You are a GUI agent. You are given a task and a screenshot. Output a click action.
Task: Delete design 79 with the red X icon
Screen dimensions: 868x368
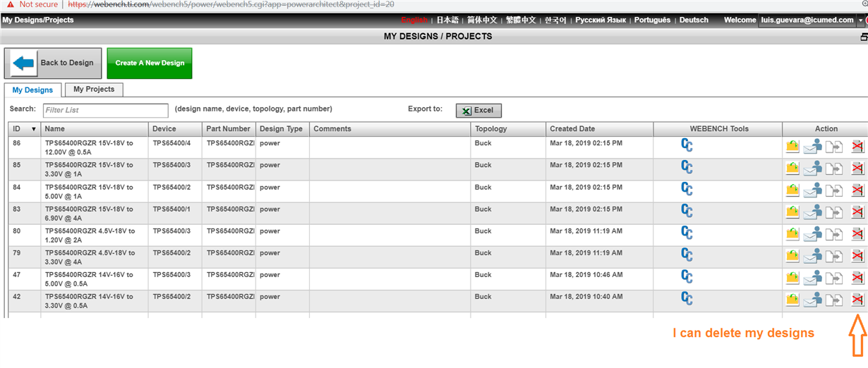(x=857, y=256)
